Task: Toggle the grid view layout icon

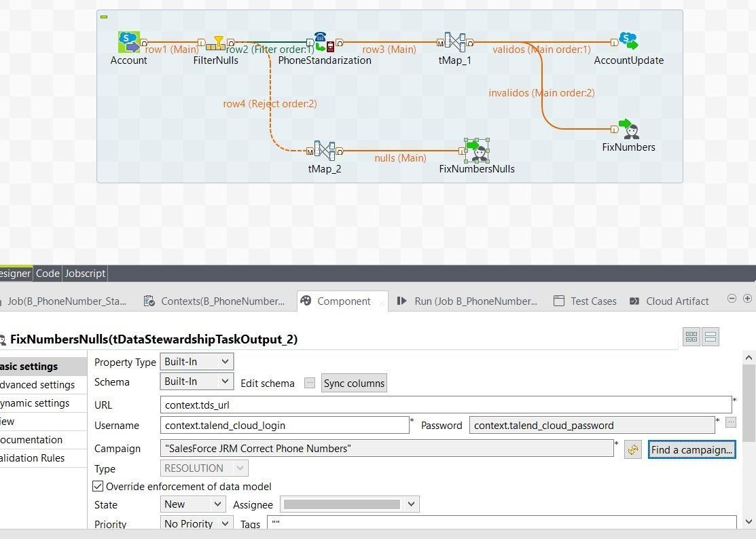Action: (x=691, y=336)
